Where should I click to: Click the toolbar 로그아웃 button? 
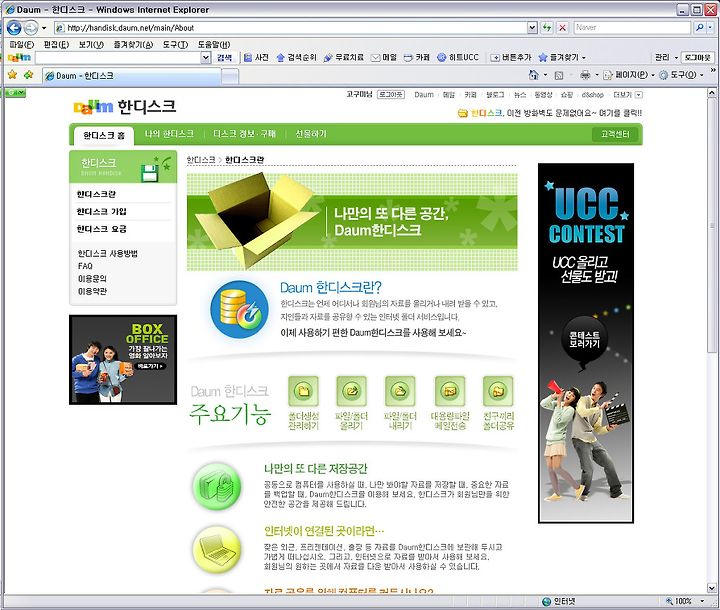[698, 57]
